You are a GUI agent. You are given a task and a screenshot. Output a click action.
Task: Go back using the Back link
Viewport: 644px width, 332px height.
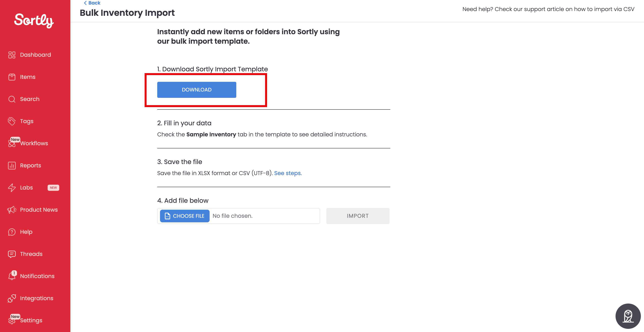click(x=92, y=3)
